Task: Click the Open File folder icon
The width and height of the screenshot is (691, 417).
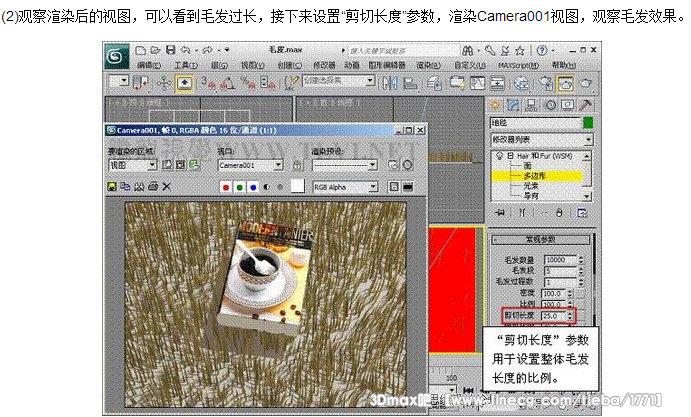Action: pos(155,50)
